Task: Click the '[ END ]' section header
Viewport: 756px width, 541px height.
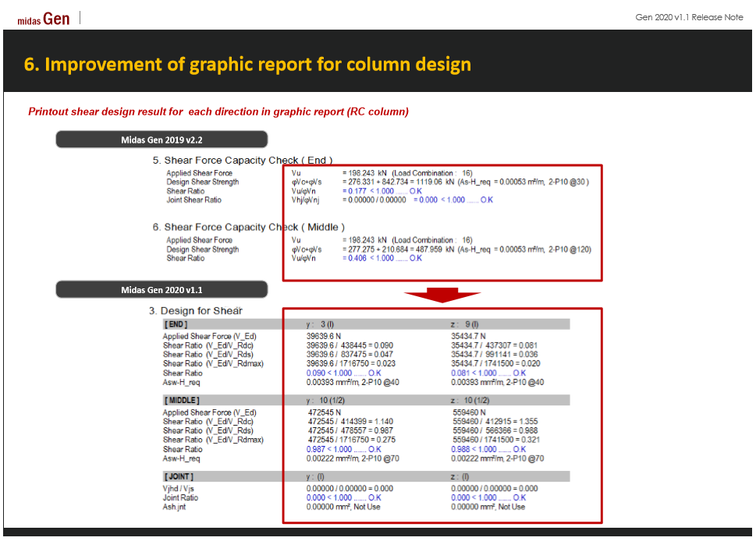Action: (x=176, y=324)
